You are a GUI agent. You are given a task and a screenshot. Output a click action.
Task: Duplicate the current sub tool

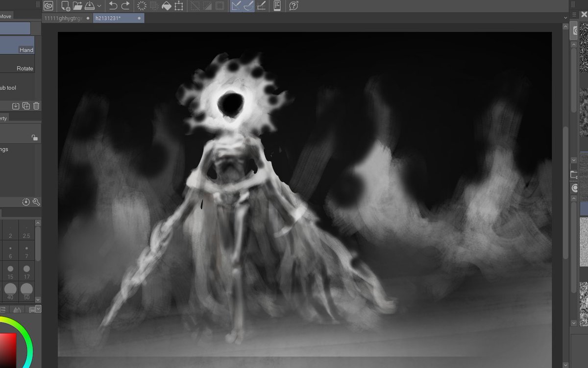(x=26, y=106)
